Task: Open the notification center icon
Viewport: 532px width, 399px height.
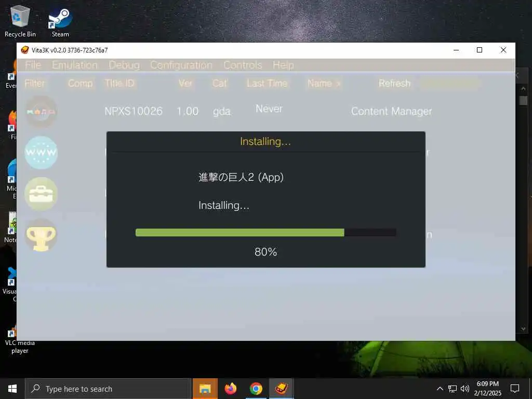Action: (x=515, y=389)
